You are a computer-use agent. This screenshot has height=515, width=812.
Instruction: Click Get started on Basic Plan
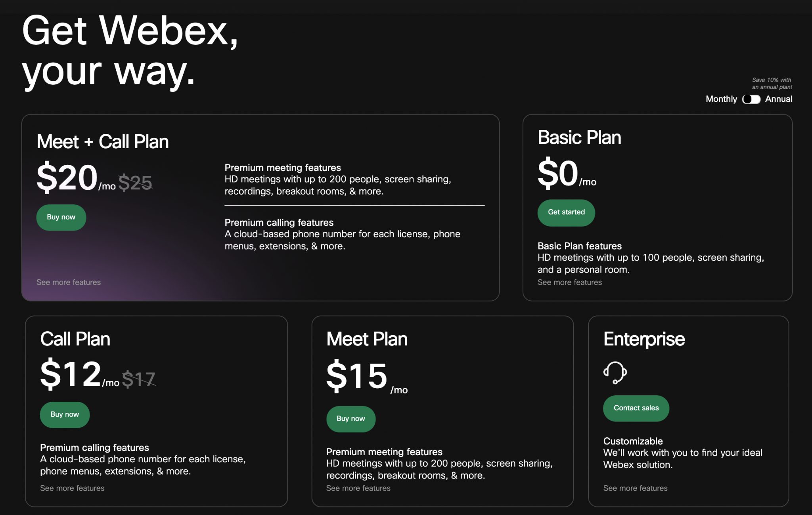click(566, 213)
